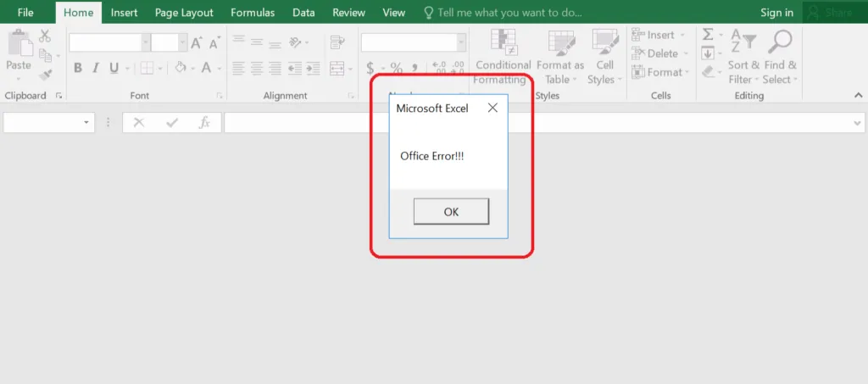The image size is (868, 384).
Task: Click the Increase Font Size icon
Action: click(197, 42)
